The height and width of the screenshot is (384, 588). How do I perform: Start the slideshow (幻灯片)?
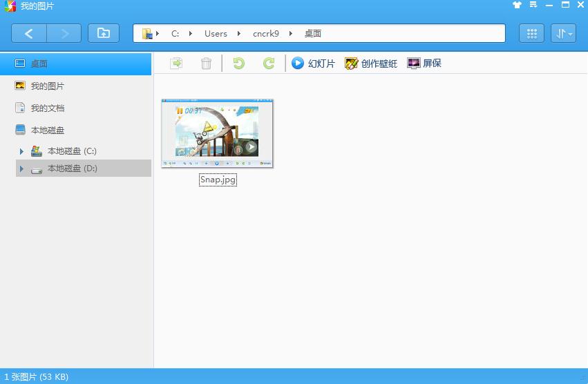pos(313,63)
